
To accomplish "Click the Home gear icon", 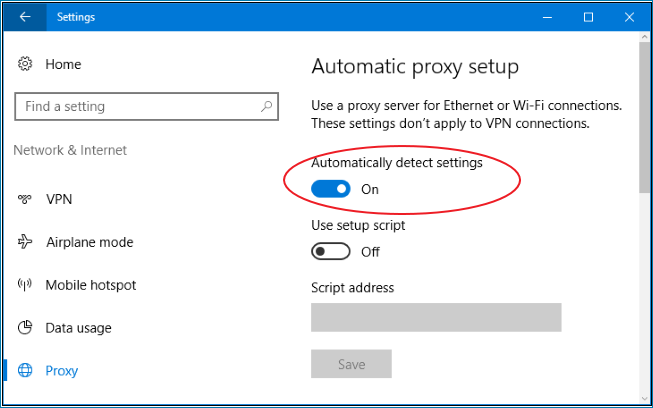I will pos(25,64).
